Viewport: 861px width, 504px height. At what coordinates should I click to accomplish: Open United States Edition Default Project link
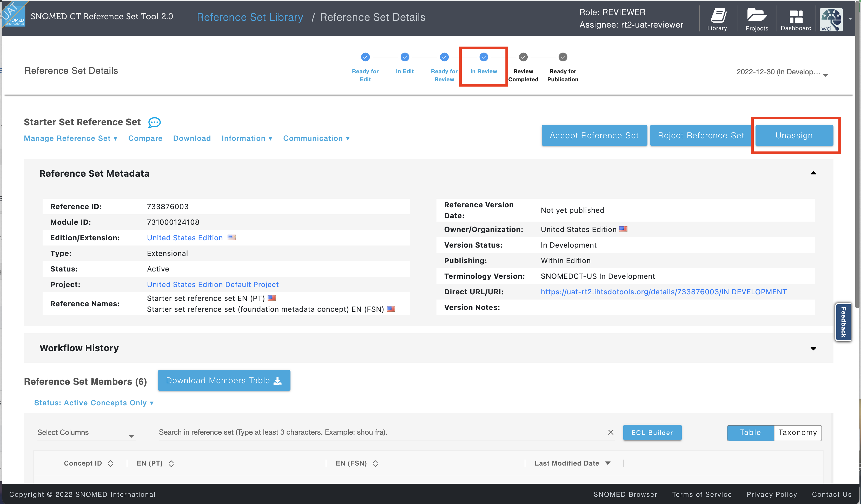[x=213, y=285]
